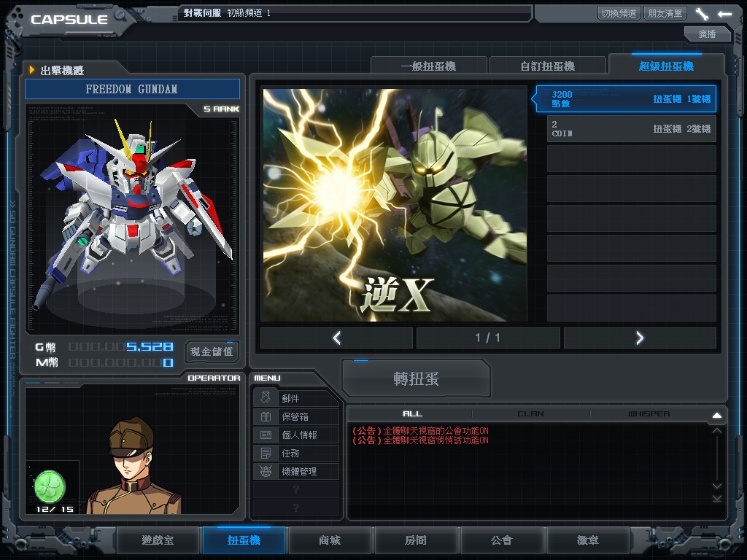Click the 機體管理 mech head icon
Screen dimensions: 747x560
pyautogui.click(x=266, y=471)
